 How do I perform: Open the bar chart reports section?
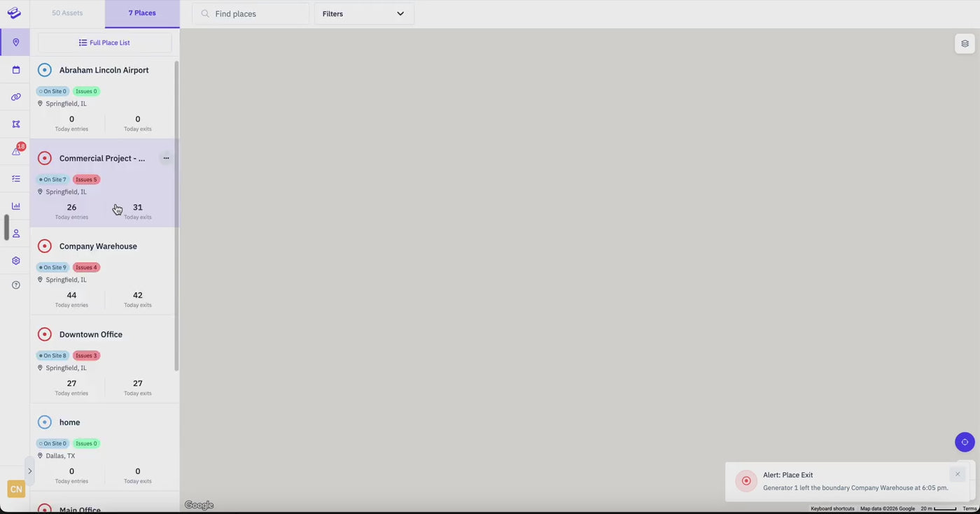[15, 206]
